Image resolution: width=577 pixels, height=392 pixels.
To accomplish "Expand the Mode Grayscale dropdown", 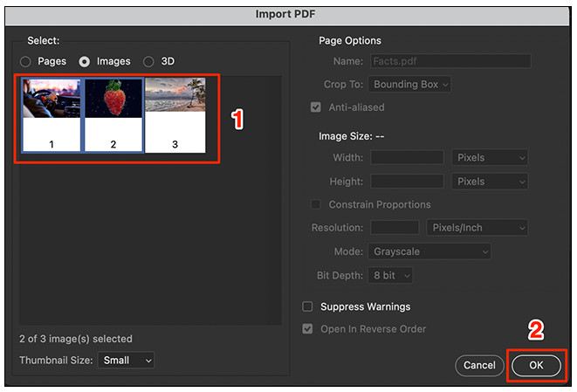I will [429, 251].
